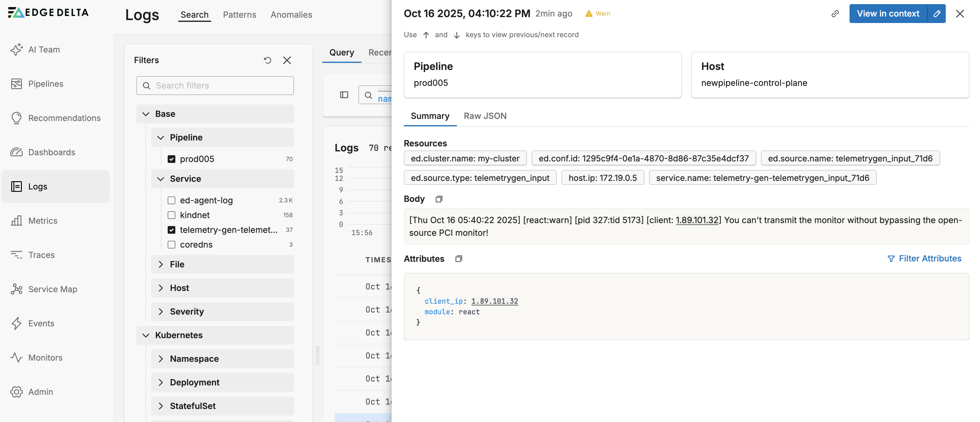Toggle the sidebar panel layout icon
Screen dimensions: 980x422
(344, 95)
